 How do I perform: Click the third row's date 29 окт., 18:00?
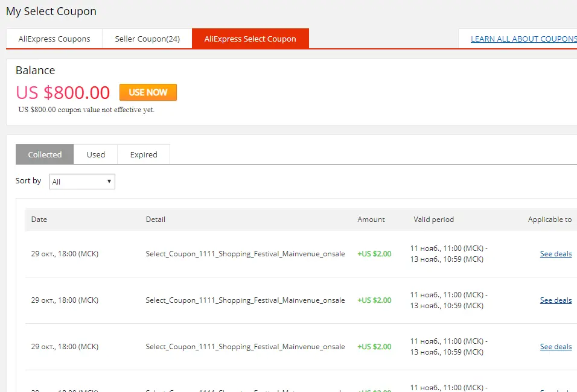point(65,346)
